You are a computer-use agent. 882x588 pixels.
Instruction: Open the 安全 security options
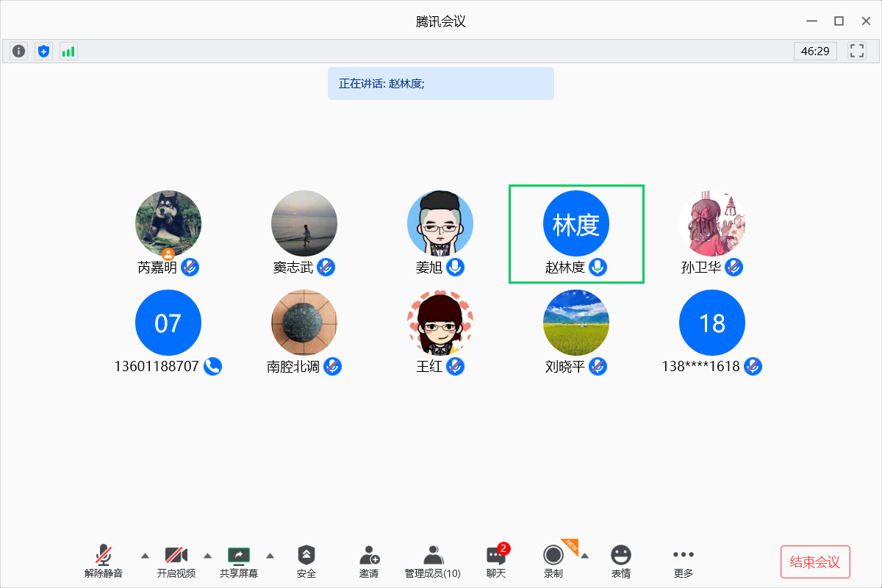point(306,562)
